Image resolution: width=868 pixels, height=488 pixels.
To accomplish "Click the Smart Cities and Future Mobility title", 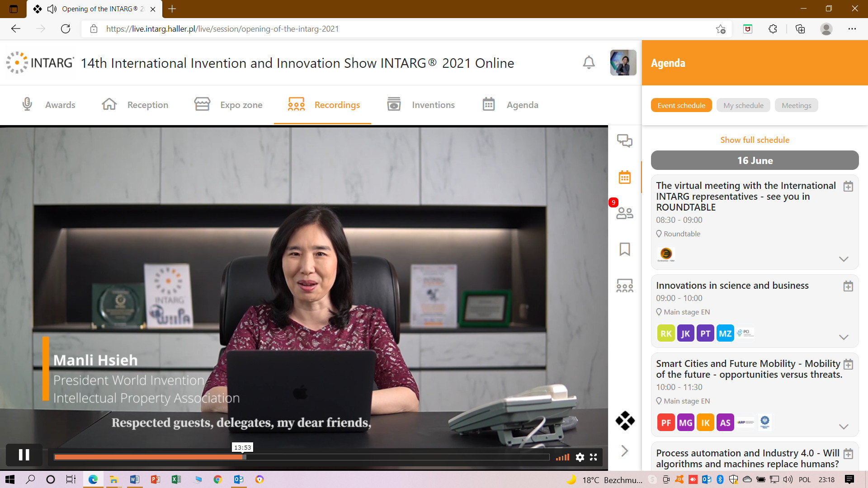I will tap(749, 369).
